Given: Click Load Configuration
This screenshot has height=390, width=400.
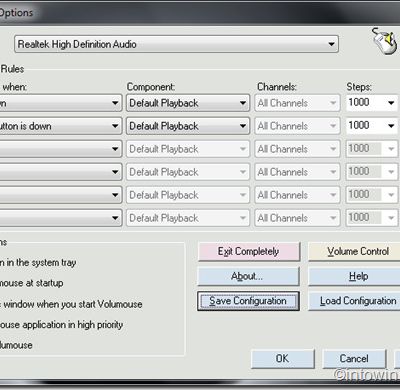Looking at the screenshot, I should [354, 301].
